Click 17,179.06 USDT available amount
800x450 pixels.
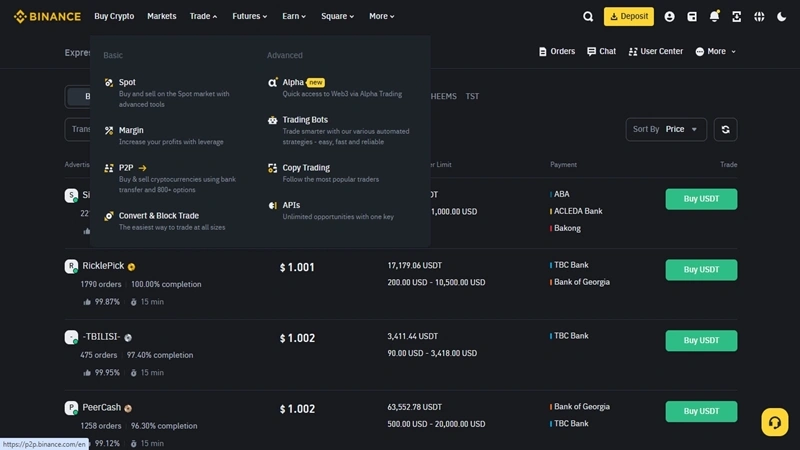click(414, 265)
